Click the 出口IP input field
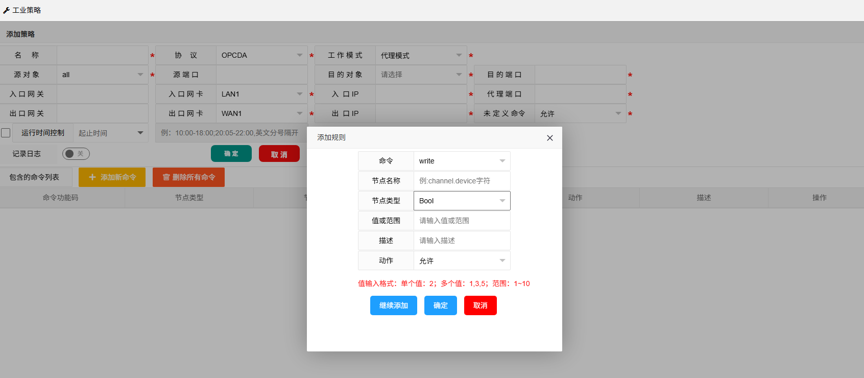 [x=421, y=114]
